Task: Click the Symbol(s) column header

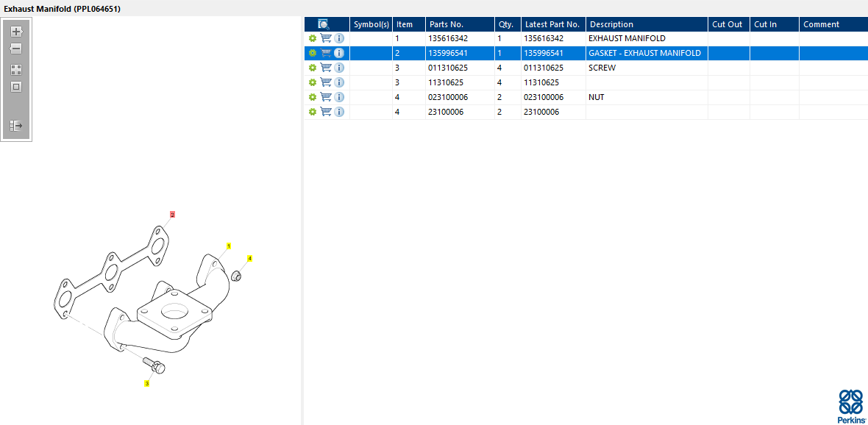Action: [x=371, y=24]
